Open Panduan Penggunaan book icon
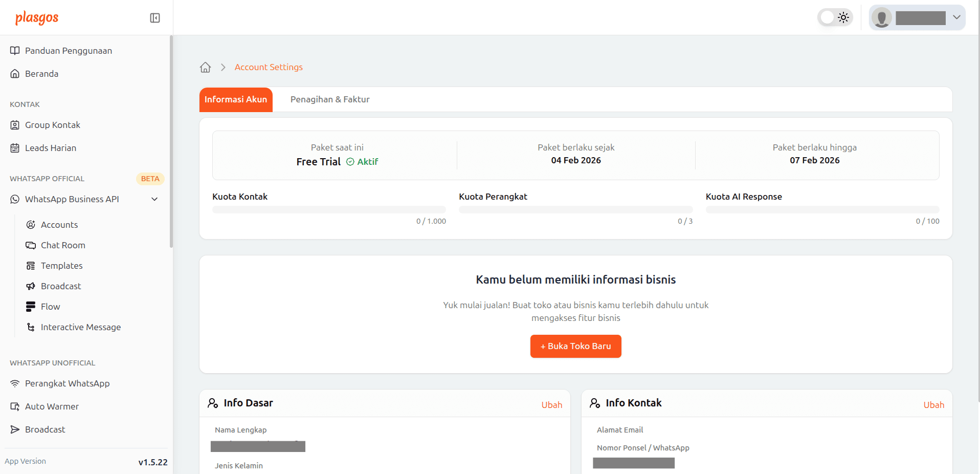Viewport: 980px width, 474px height. [15, 51]
